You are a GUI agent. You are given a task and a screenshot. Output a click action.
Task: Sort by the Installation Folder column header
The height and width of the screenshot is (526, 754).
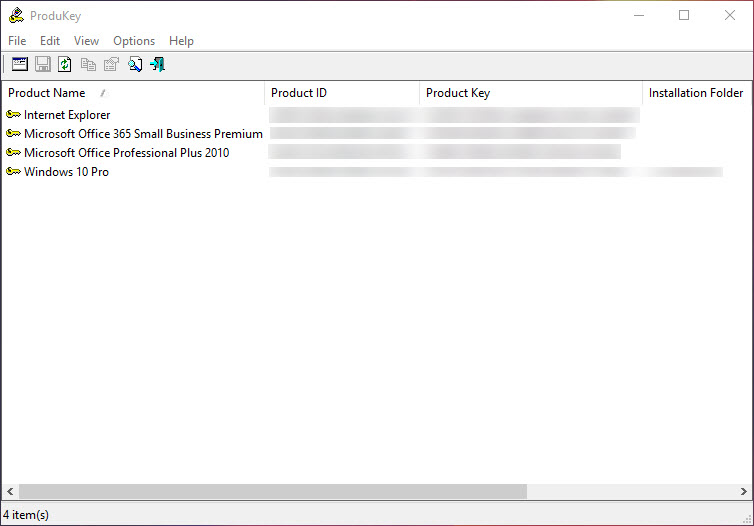pyautogui.click(x=696, y=93)
